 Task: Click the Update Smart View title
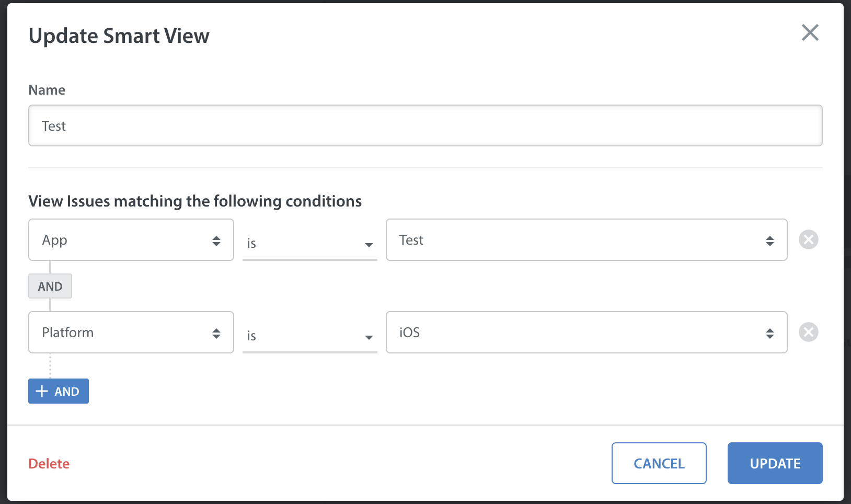click(x=119, y=36)
